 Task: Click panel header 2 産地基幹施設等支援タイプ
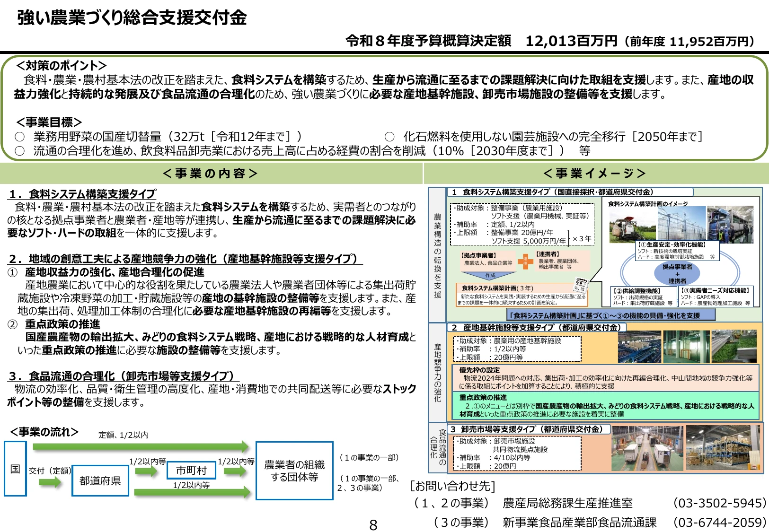tap(537, 327)
